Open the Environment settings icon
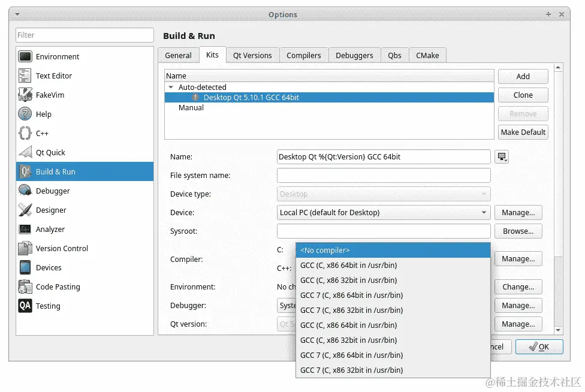Image resolution: width=585 pixels, height=392 pixels. 25,56
